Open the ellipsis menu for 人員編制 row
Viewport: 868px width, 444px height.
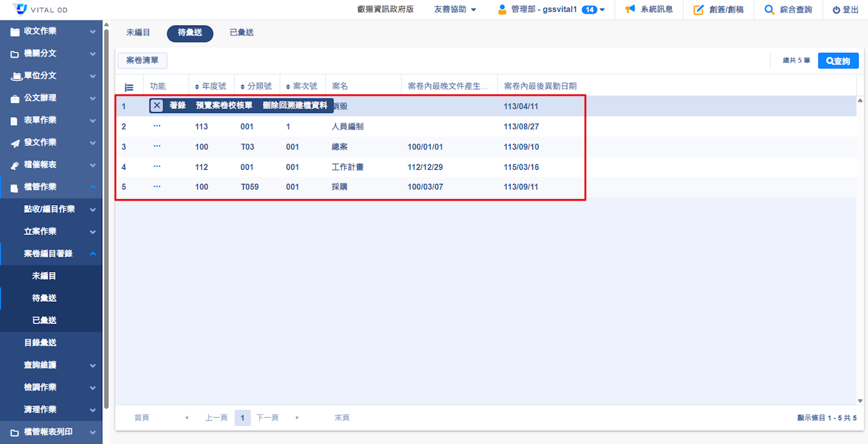tap(157, 126)
